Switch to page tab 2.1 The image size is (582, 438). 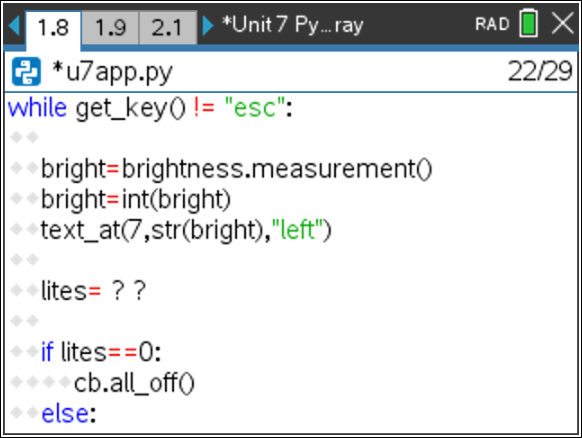pos(167,27)
